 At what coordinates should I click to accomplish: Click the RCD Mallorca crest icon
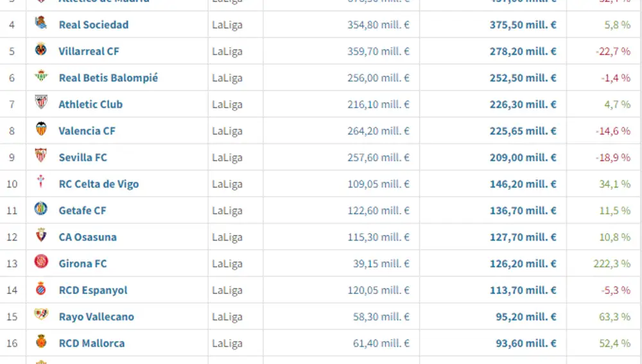(x=41, y=341)
